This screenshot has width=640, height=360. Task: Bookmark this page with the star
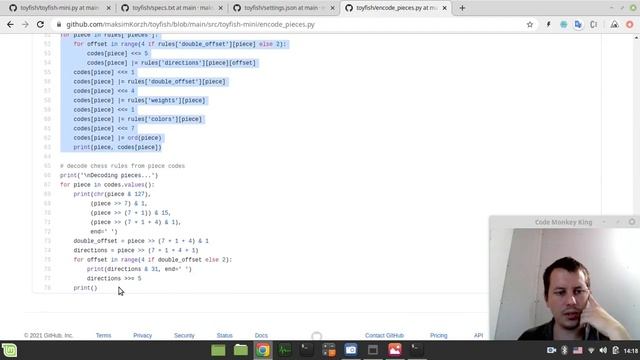point(530,24)
